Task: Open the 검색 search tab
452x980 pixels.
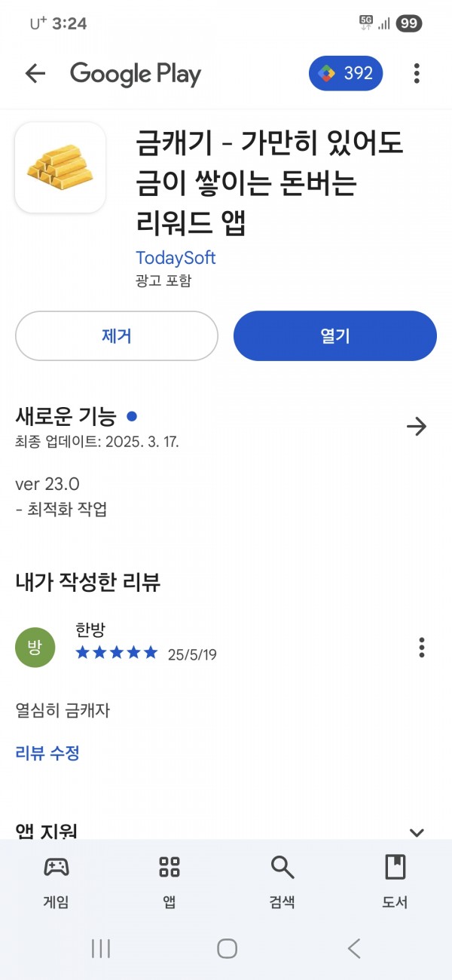Action: coord(282,882)
